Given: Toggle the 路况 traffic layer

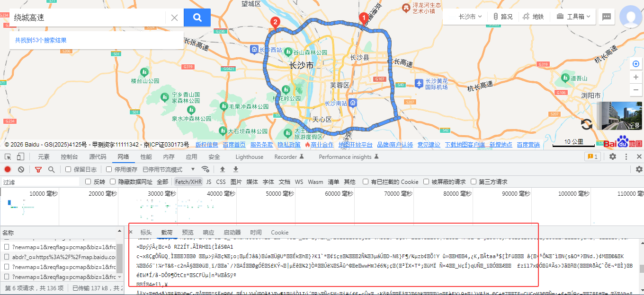Looking at the screenshot, I should click(x=502, y=17).
